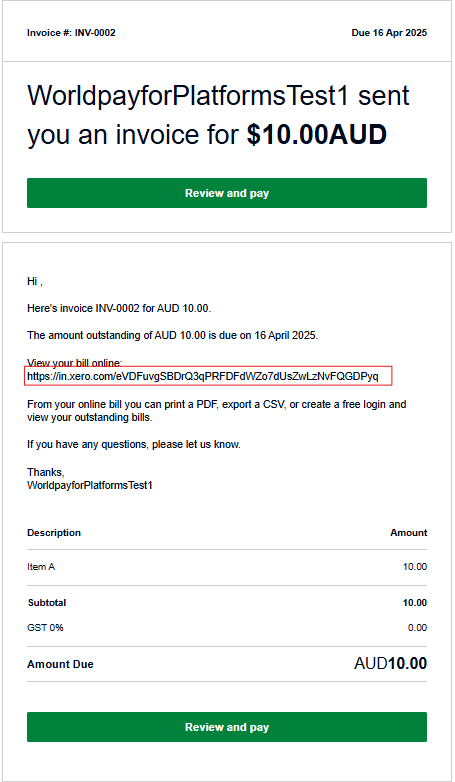Click the bold $10.00AUD headline amount
The width and height of the screenshot is (455, 782).
pos(317,135)
